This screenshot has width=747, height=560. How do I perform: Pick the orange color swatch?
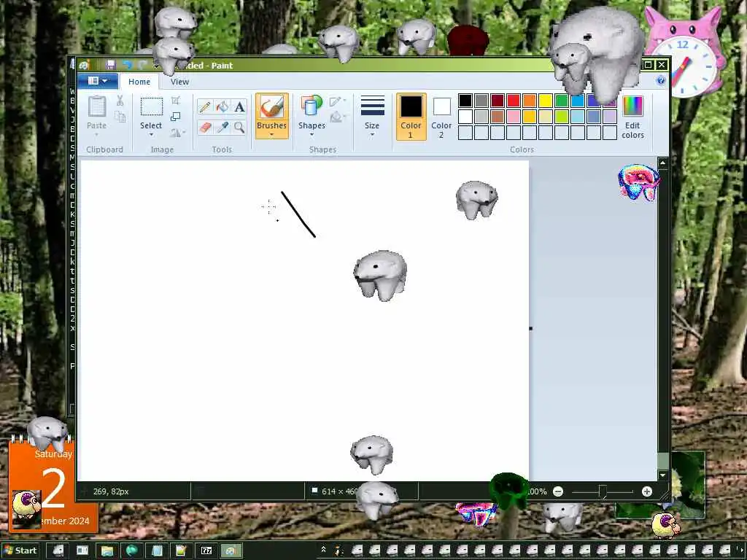click(x=530, y=101)
